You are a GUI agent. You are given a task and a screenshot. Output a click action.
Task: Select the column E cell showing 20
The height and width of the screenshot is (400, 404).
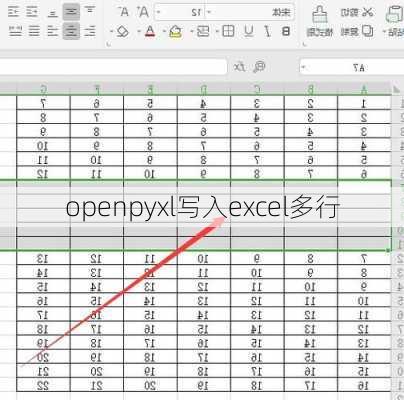[150, 385]
